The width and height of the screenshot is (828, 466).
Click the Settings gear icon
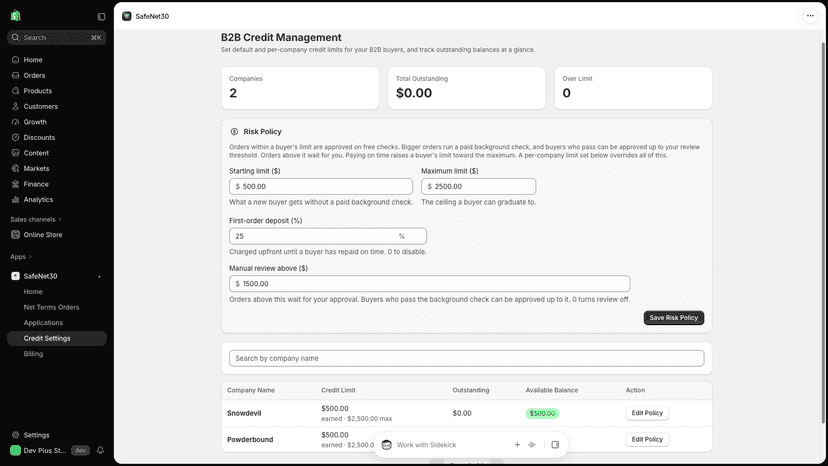click(x=15, y=435)
